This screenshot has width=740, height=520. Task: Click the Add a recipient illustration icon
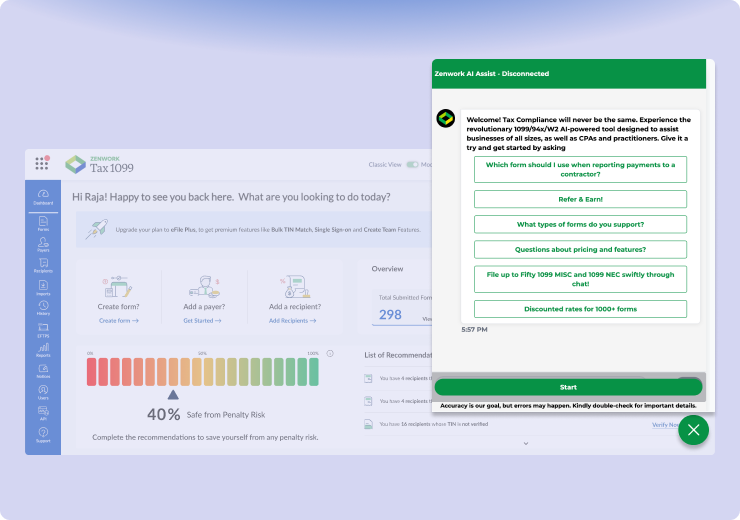point(294,286)
